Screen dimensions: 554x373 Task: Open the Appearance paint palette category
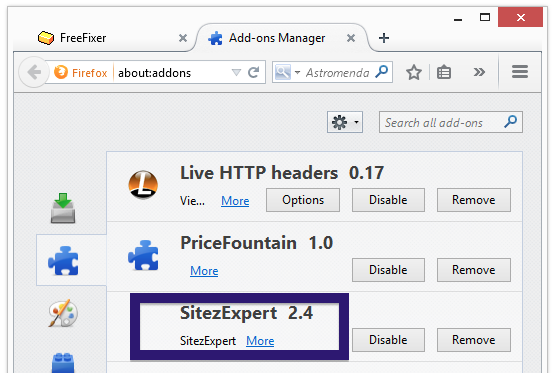(x=63, y=313)
